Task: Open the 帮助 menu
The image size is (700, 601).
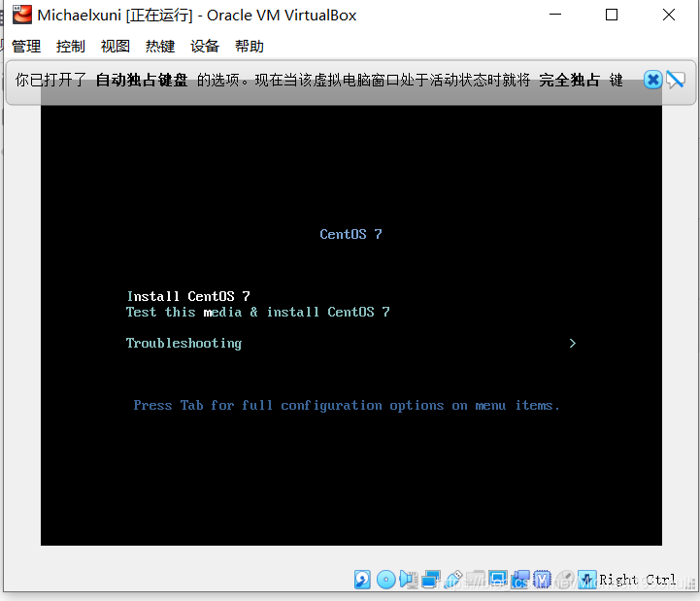Action: (x=250, y=46)
